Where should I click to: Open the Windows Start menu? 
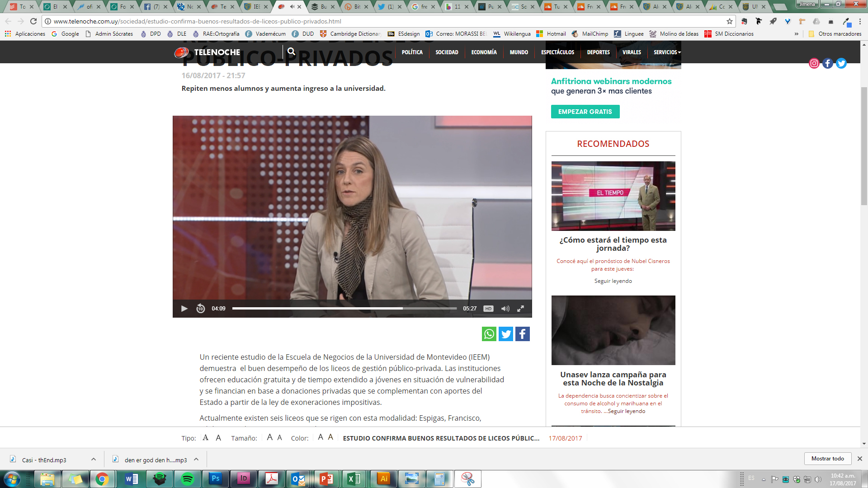click(12, 479)
